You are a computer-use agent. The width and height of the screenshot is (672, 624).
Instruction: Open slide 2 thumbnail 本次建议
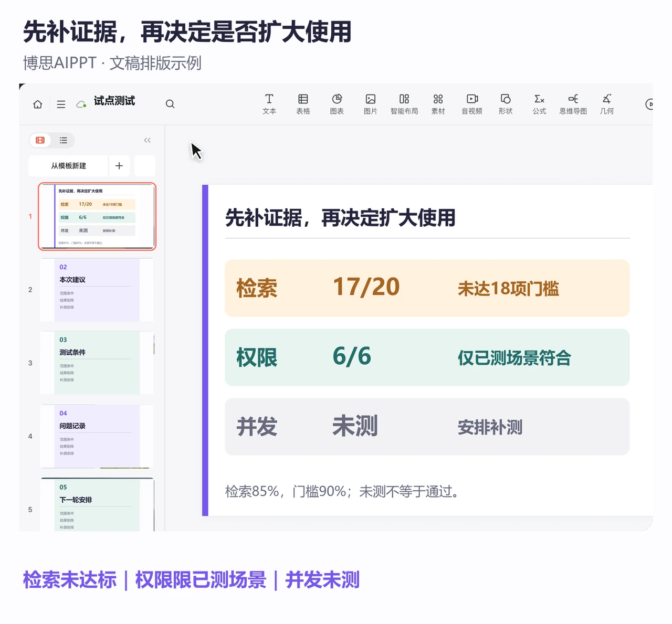coord(97,290)
